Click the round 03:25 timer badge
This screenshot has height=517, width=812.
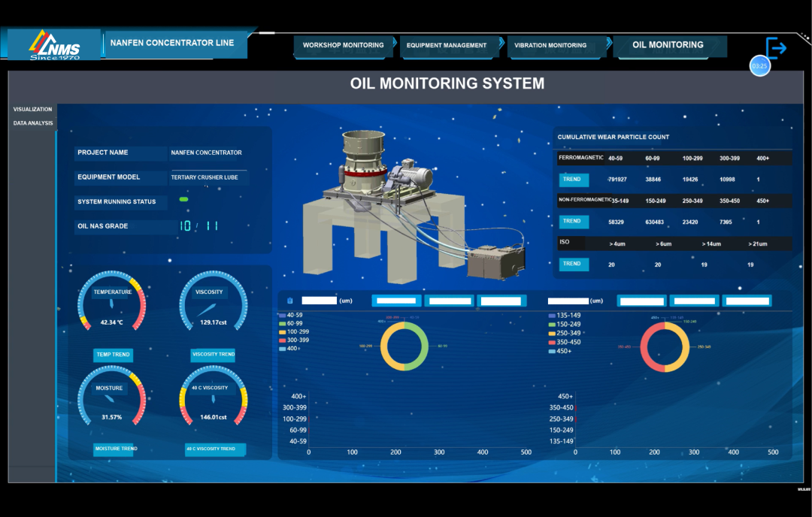759,65
